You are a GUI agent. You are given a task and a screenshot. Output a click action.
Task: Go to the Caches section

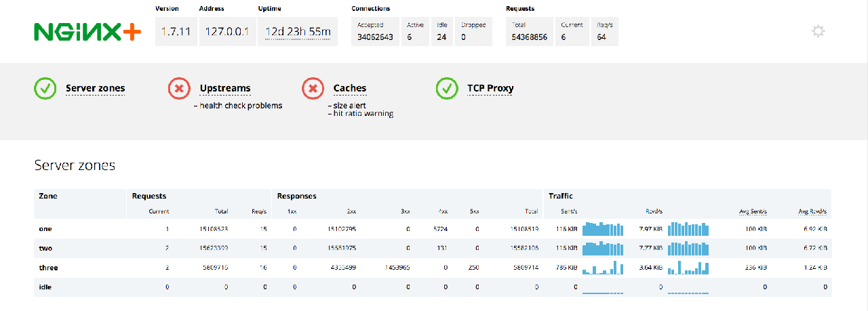coord(349,88)
